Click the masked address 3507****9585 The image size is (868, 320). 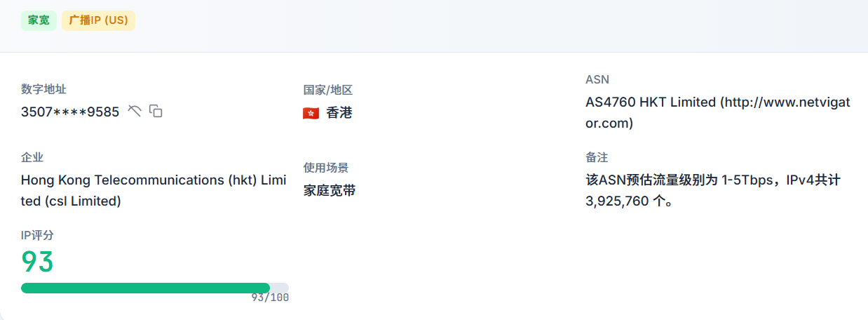[x=70, y=112]
